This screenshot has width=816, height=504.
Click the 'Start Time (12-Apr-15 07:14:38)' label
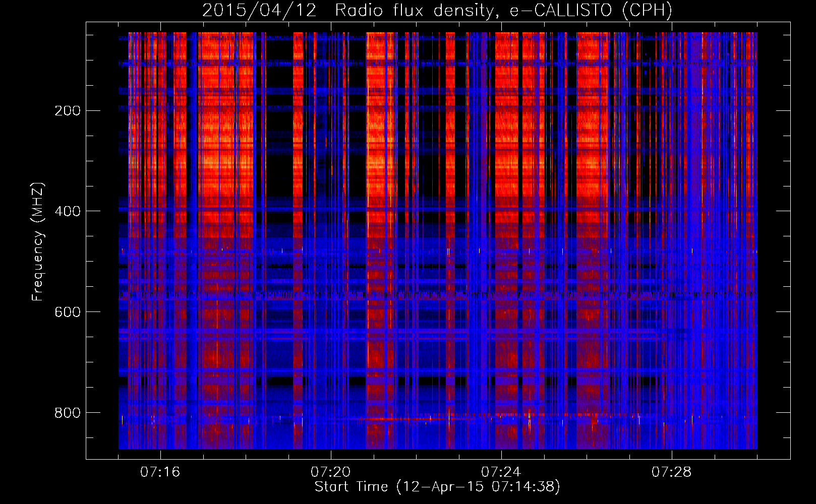(x=437, y=487)
